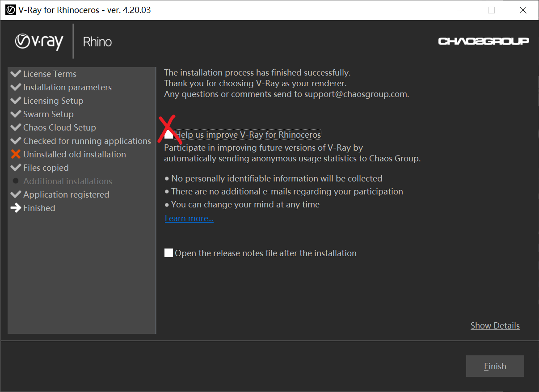Toggle Help us improve V-Ray checkbox
Image resolution: width=539 pixels, height=392 pixels.
(168, 135)
